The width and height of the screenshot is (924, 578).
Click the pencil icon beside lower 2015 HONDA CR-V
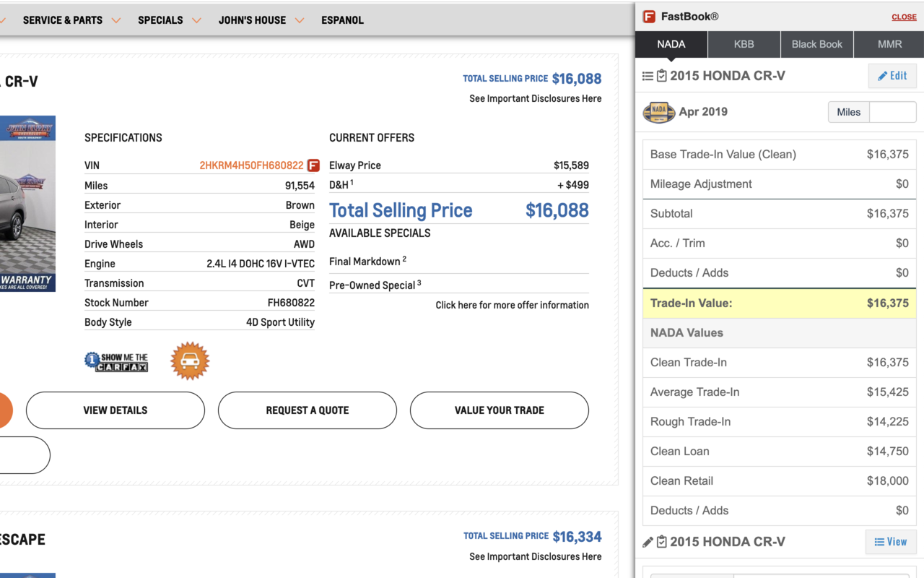[648, 542]
